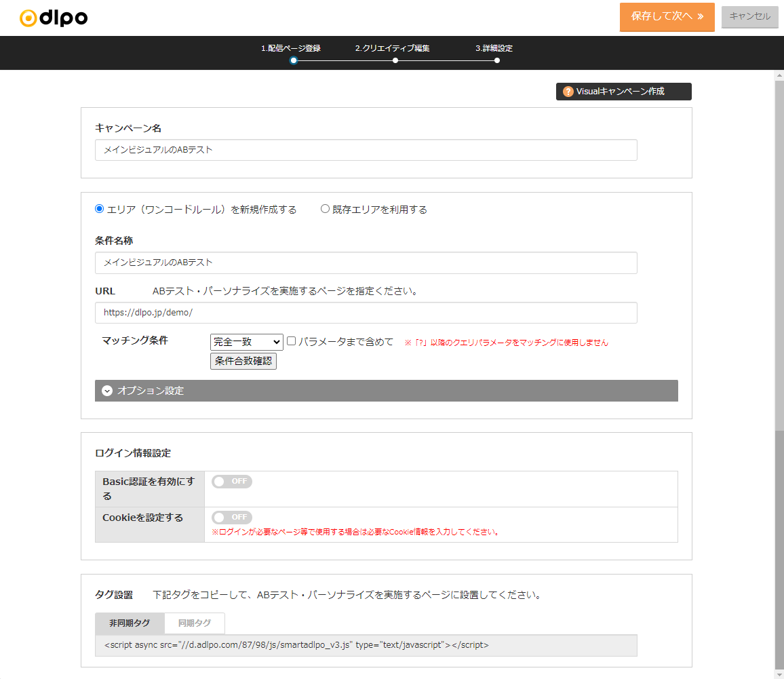Click the page vertical scrollbar
Viewport: 784px width, 679px height.
pyautogui.click(x=779, y=375)
